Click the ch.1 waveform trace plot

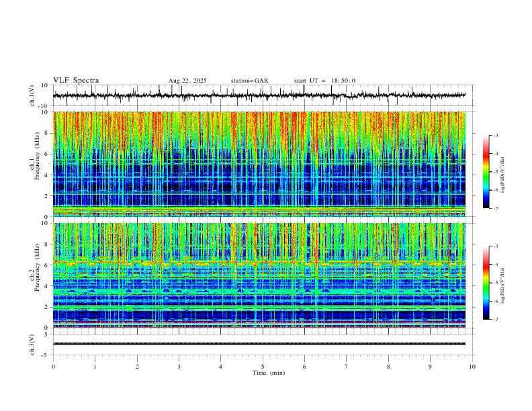[x=259, y=95]
